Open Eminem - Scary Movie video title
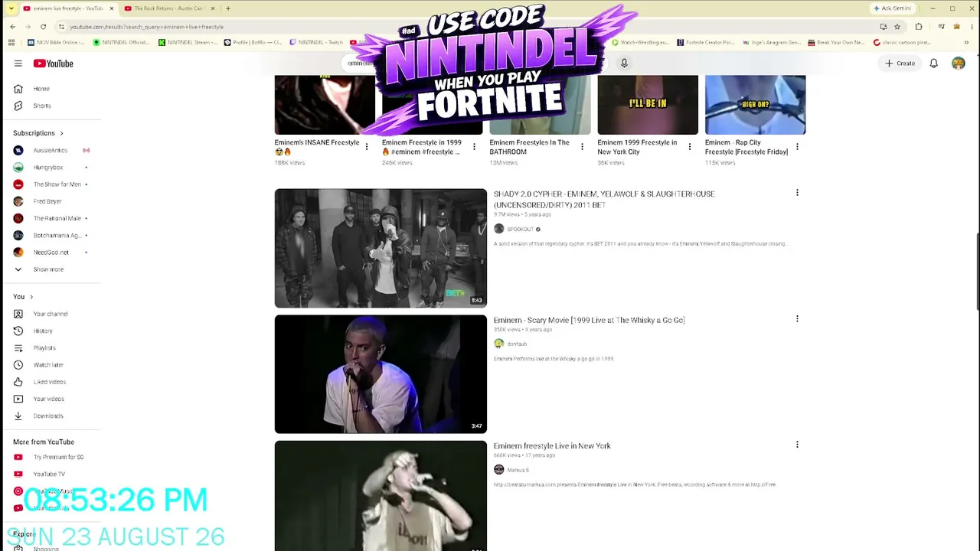Viewport: 980px width, 551px height. tap(589, 320)
